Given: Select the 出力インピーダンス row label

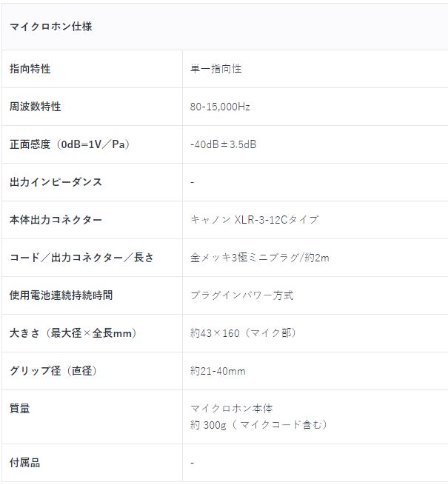Looking at the screenshot, I should pos(56,182).
